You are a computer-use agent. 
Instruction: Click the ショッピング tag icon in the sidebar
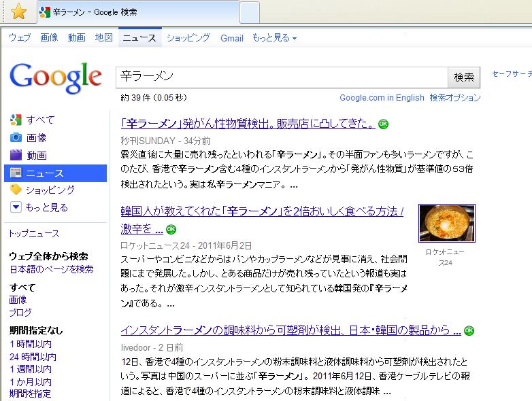(x=16, y=190)
